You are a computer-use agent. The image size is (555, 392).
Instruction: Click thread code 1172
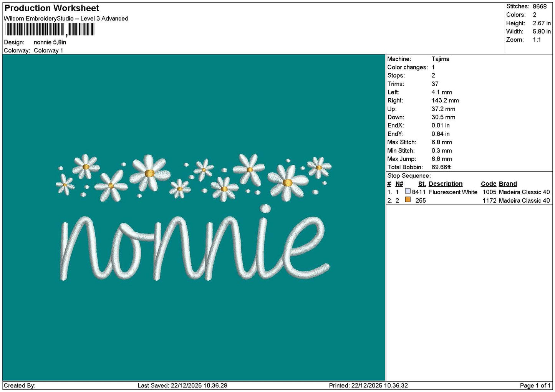click(x=489, y=201)
